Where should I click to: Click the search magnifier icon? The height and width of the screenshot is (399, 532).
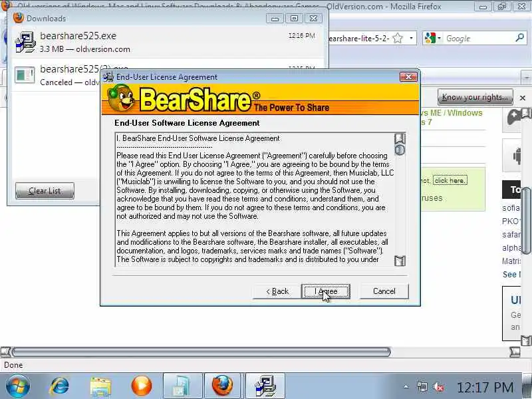click(x=520, y=38)
